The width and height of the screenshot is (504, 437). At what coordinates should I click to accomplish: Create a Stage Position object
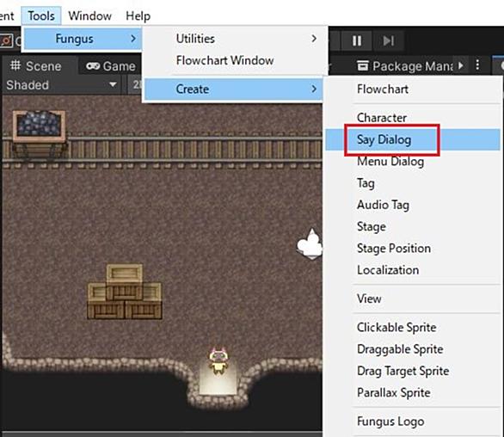(x=413, y=249)
